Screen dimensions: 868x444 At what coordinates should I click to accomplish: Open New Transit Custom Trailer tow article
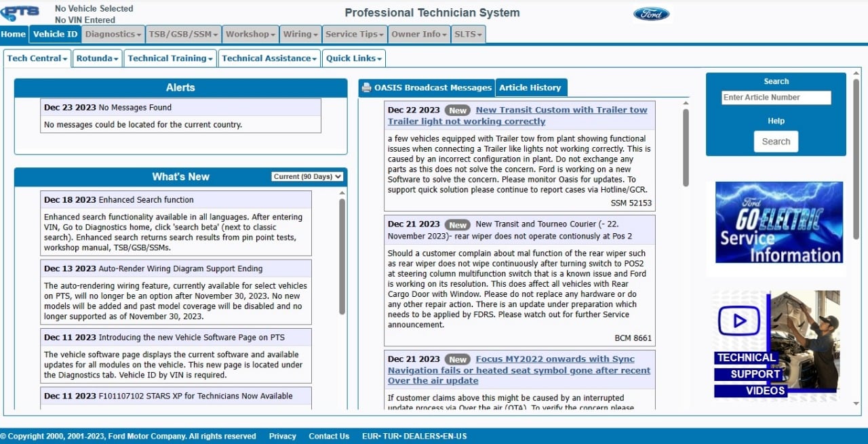pyautogui.click(x=517, y=115)
